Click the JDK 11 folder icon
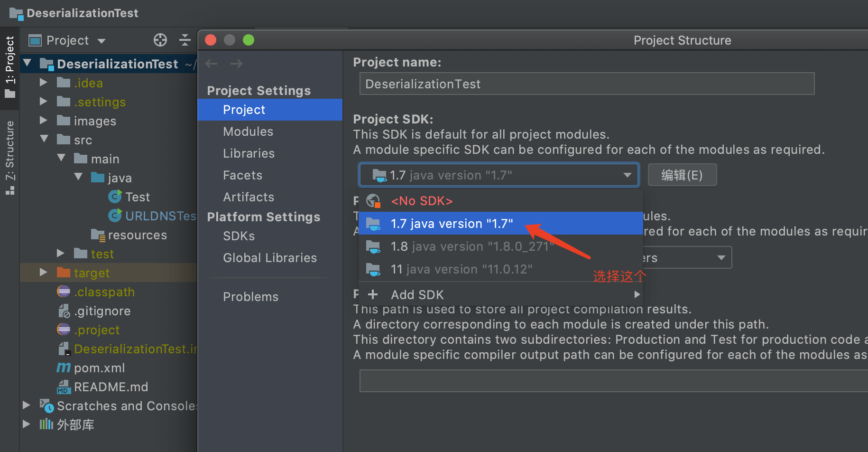Image resolution: width=868 pixels, height=452 pixels. [373, 270]
